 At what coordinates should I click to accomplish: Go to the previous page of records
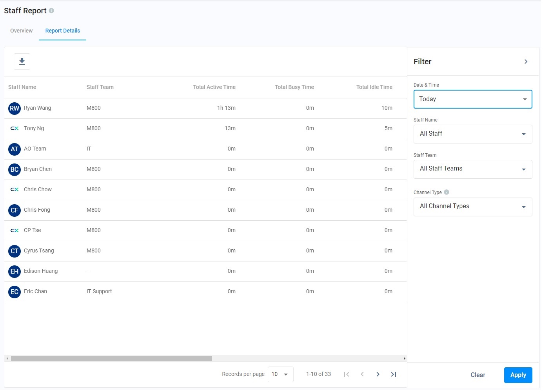[362, 374]
